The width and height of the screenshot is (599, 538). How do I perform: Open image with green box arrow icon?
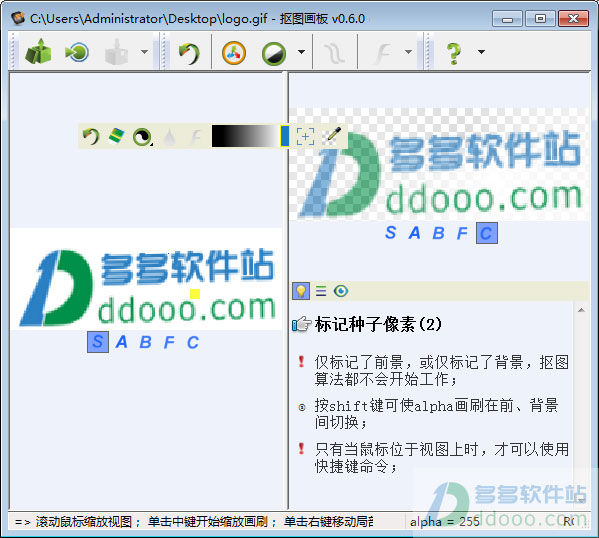[38, 51]
